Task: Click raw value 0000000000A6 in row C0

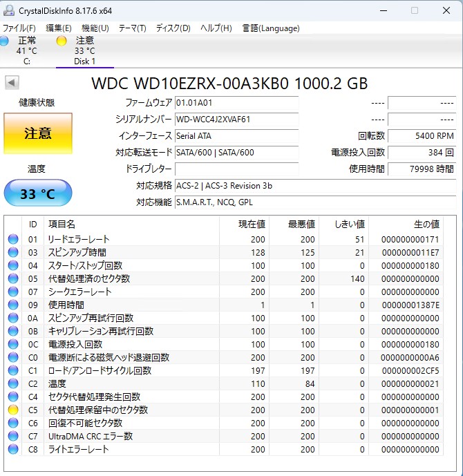Action: (410, 358)
